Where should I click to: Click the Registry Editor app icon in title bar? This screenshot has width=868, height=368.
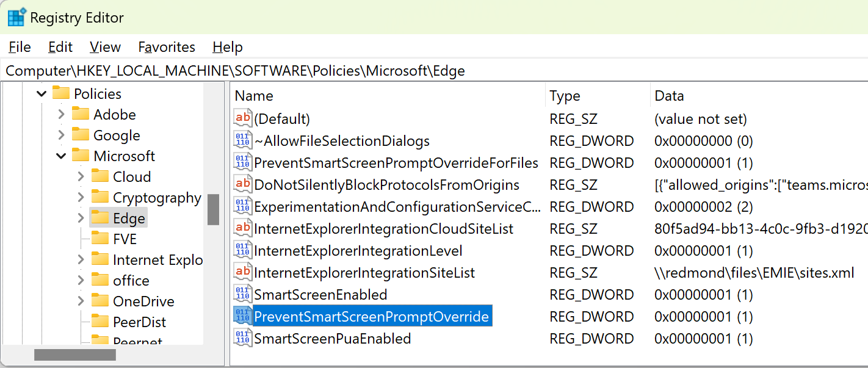point(16,18)
